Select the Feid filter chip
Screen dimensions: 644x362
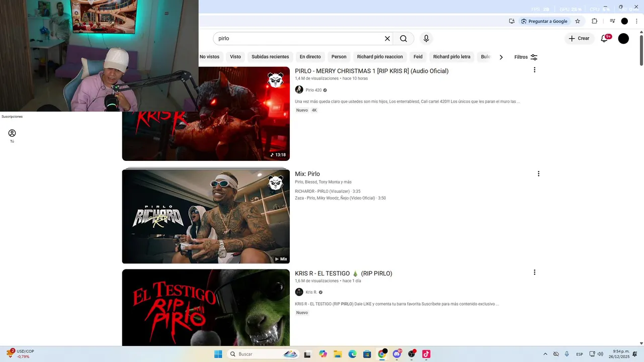tap(418, 57)
